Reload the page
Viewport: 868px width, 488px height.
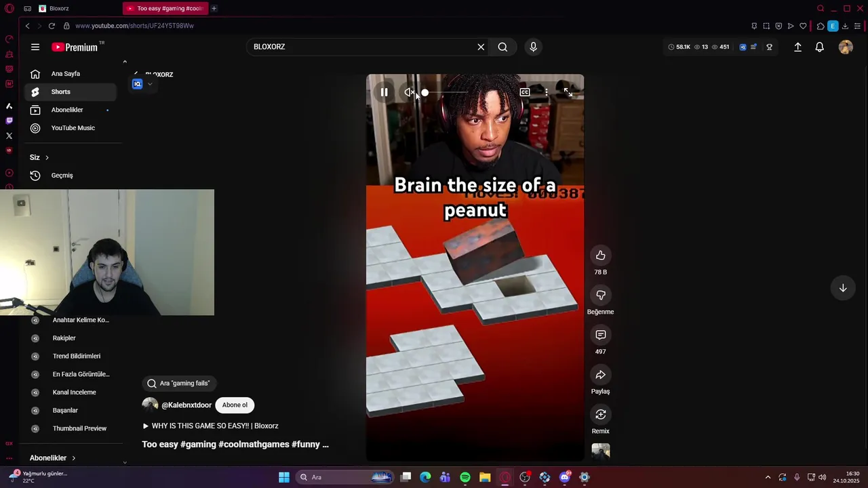pos(52,26)
